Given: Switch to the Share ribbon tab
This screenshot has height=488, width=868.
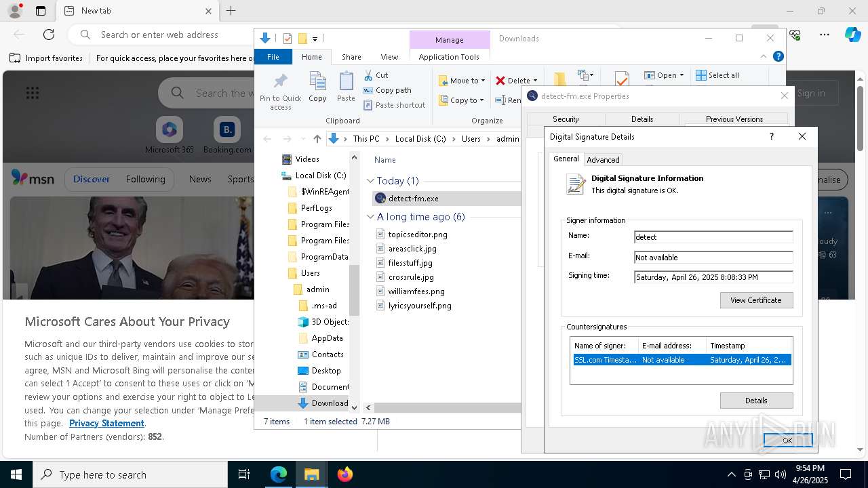Looking at the screenshot, I should click(x=351, y=57).
